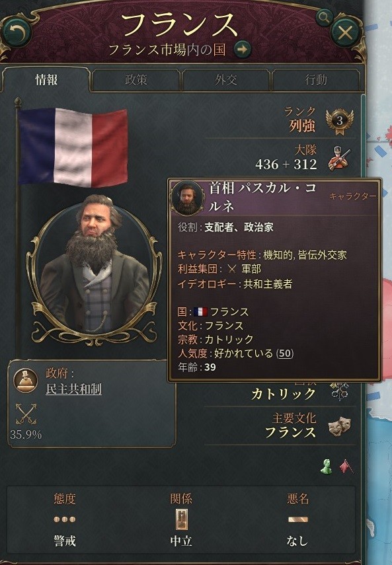392x565 pixels.
Task: Click the government top hat icon
Action: 25,381
